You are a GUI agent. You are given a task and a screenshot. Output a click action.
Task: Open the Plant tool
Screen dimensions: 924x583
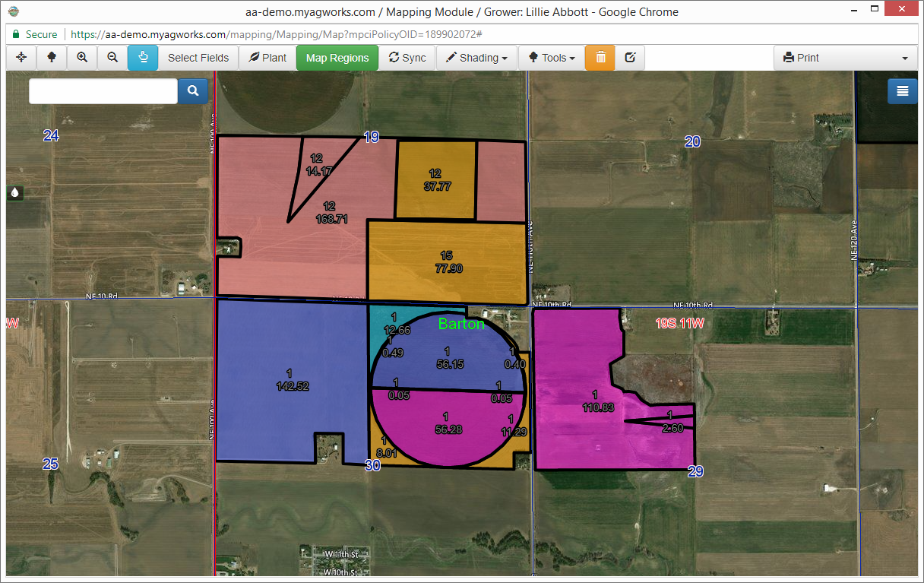tap(267, 57)
